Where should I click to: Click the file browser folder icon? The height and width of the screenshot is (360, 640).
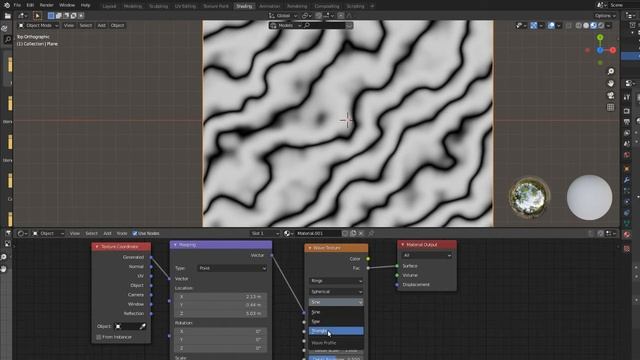pyautogui.click(x=8, y=16)
